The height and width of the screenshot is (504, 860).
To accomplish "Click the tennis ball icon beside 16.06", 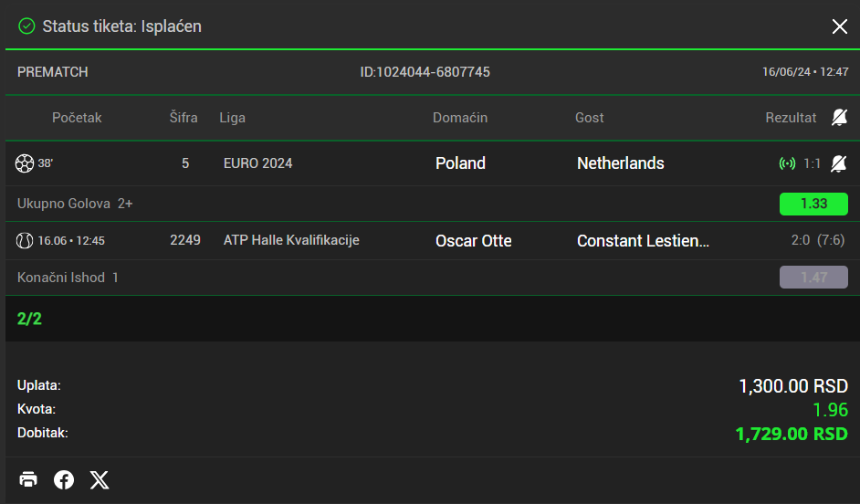I will [25, 241].
